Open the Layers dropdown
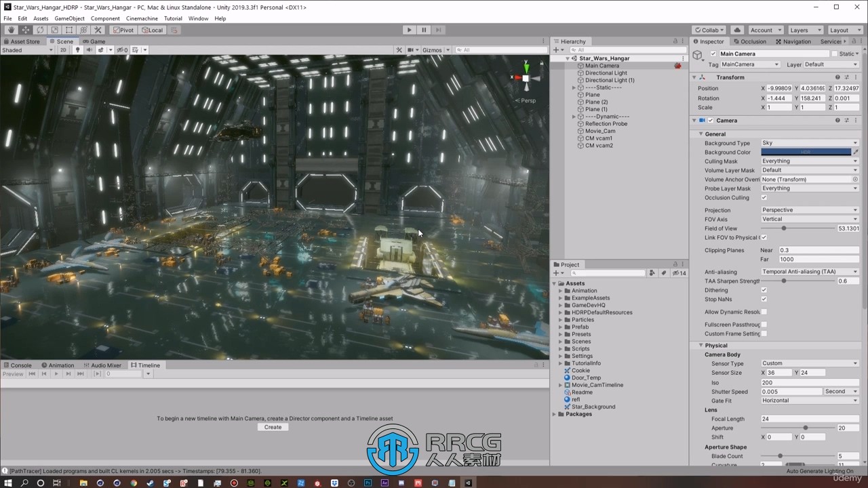868x488 pixels. pos(805,30)
